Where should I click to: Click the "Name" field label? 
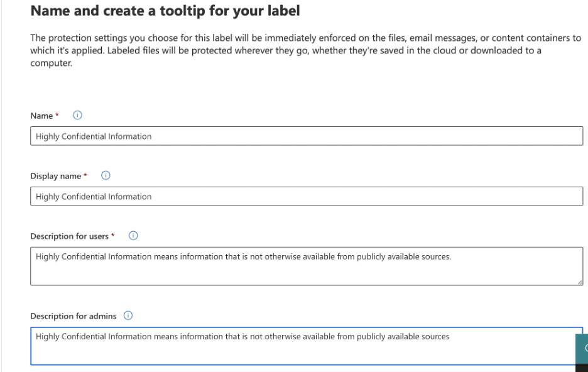pyautogui.click(x=40, y=116)
